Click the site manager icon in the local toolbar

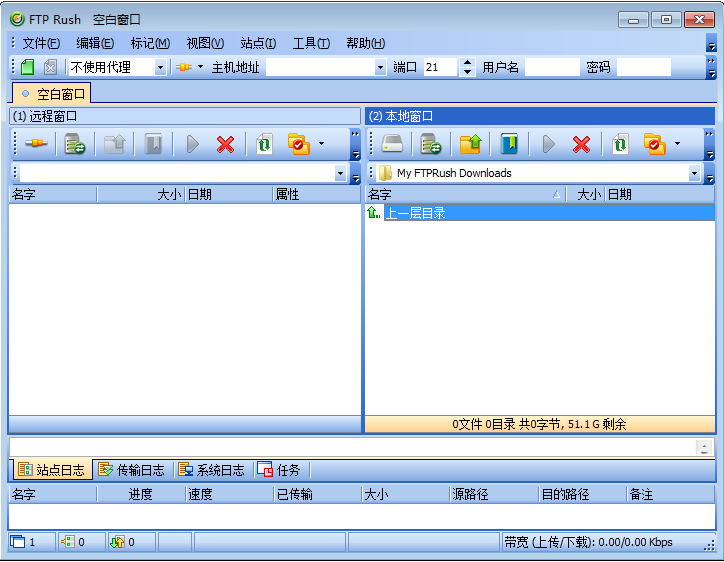(x=430, y=144)
